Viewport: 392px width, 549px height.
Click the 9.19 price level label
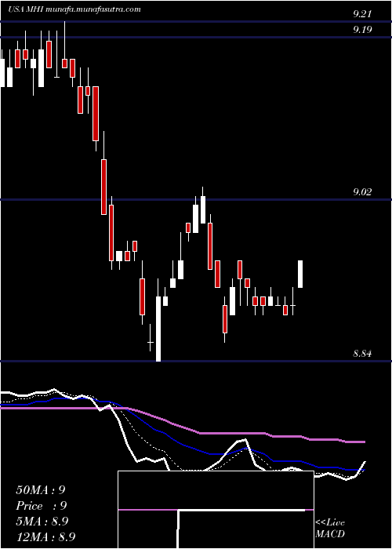click(362, 30)
